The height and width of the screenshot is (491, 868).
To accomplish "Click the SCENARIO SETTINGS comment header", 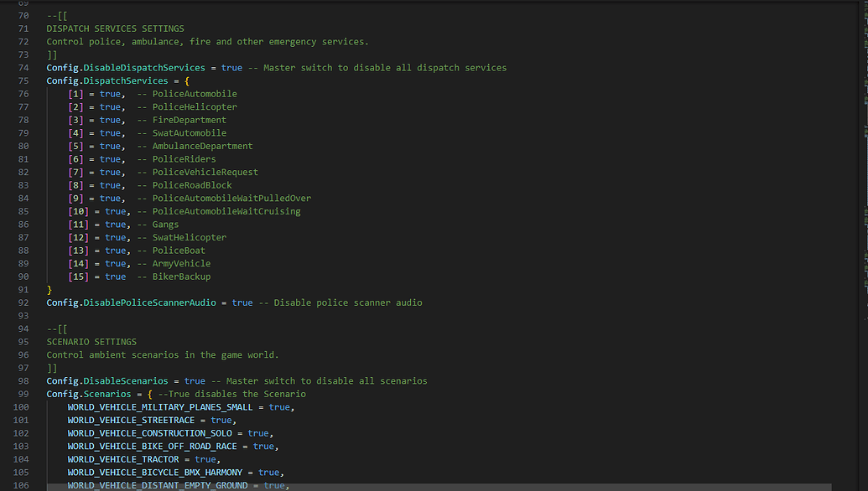I will click(91, 342).
